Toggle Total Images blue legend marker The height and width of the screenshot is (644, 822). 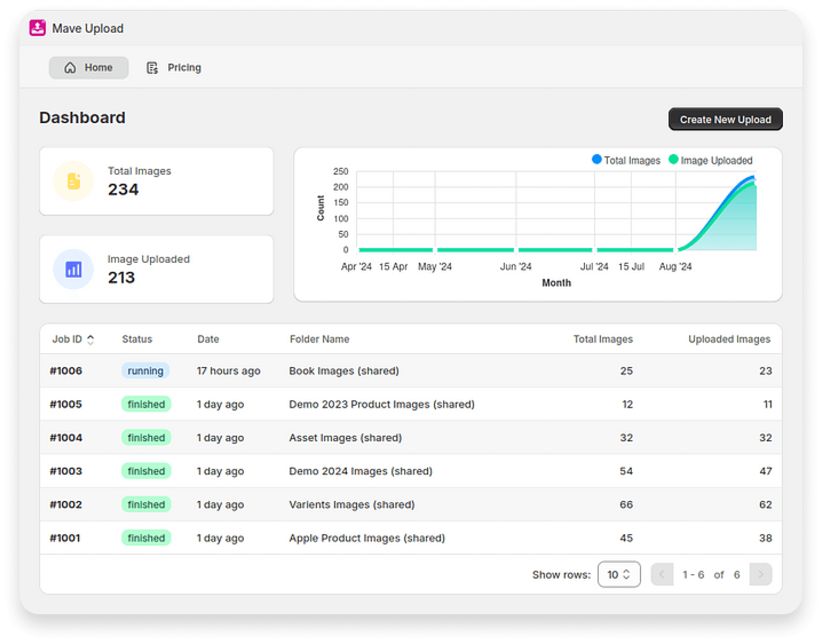(x=597, y=159)
